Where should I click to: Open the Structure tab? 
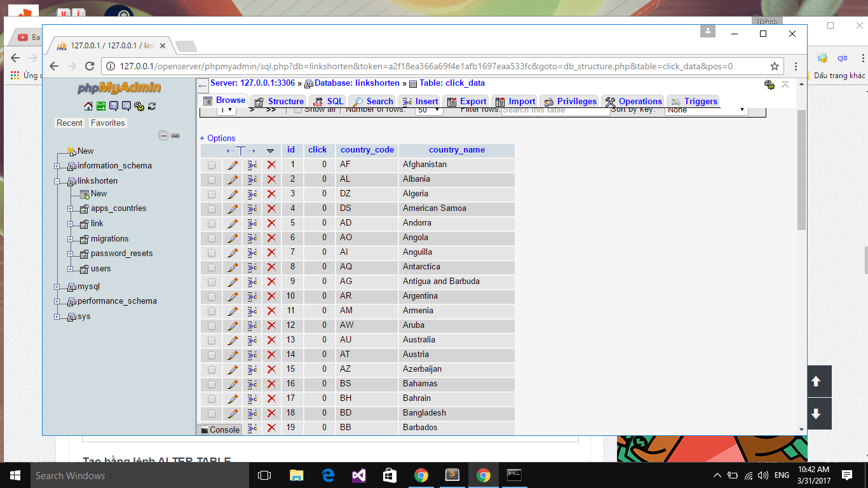(x=278, y=101)
